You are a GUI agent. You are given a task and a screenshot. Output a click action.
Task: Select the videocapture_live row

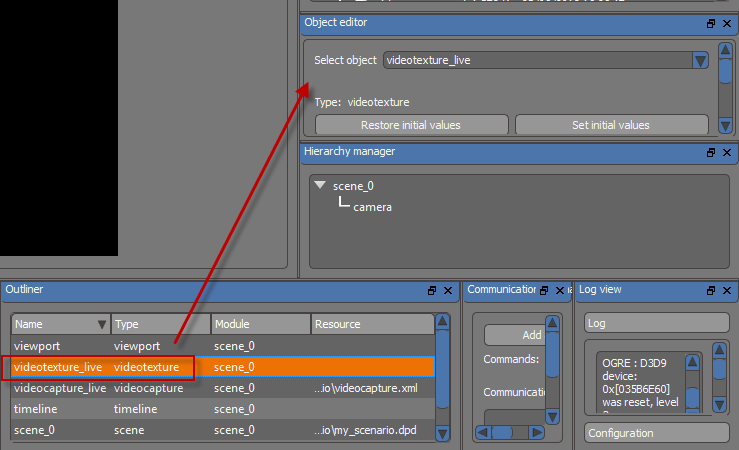(222, 388)
